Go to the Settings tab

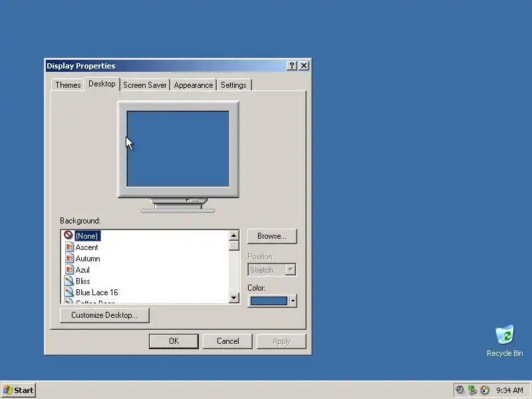click(x=233, y=85)
